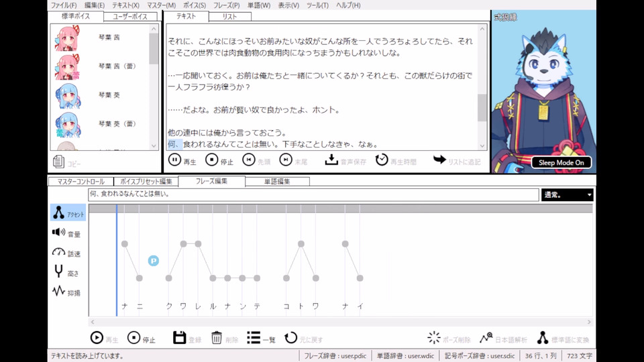Select the 高さ pitch editing mode
Screen dimensions: 644x362
pyautogui.click(x=66, y=272)
